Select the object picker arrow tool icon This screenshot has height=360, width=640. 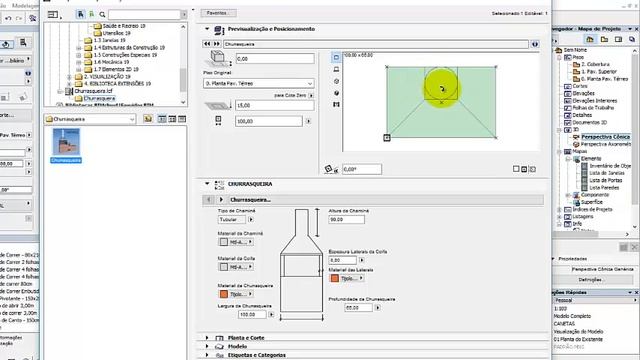pos(80,14)
